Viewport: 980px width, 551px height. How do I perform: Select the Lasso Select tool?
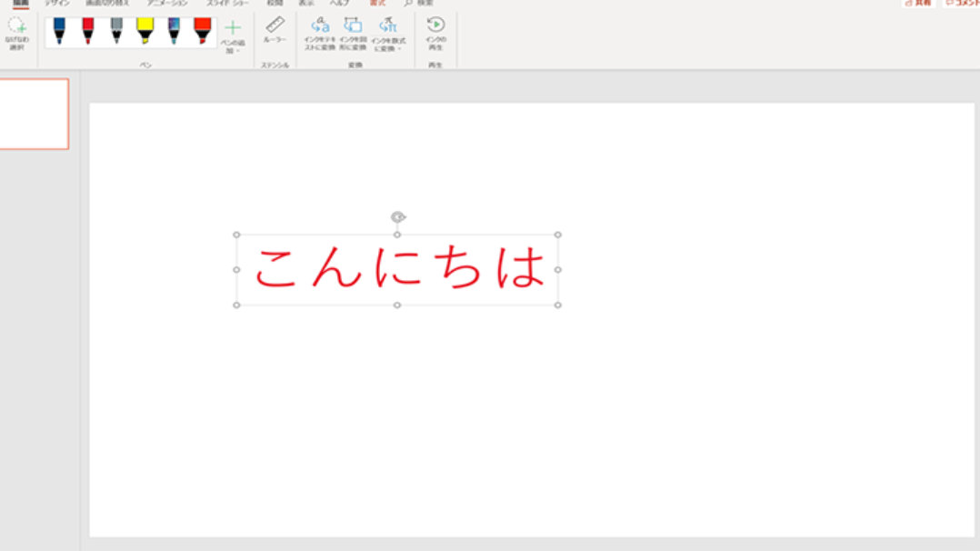coord(17,34)
